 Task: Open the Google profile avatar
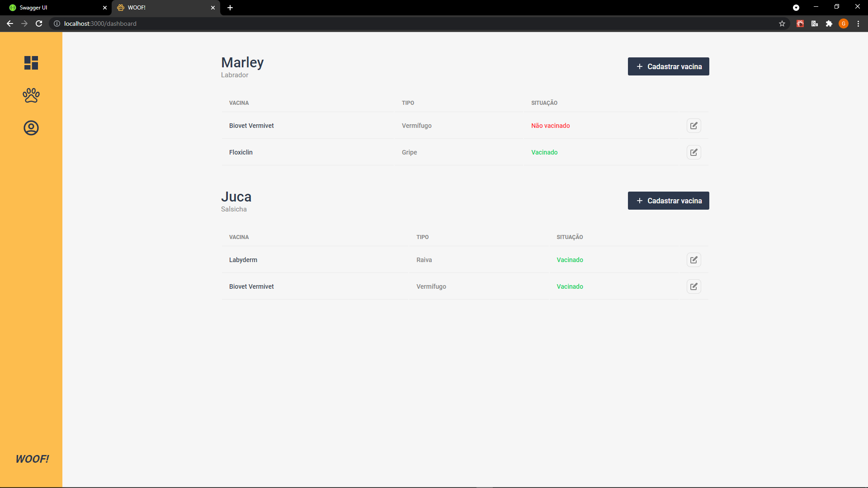click(844, 23)
